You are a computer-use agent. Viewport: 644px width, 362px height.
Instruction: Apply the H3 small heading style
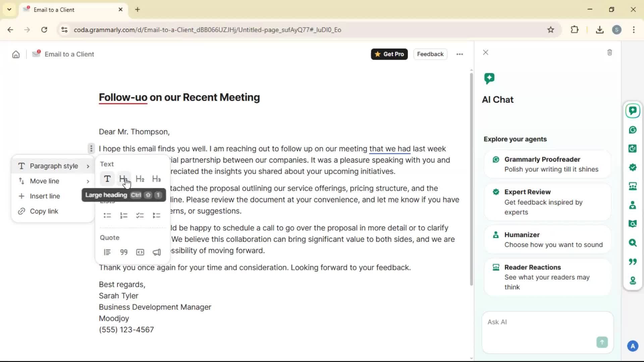[156, 179]
